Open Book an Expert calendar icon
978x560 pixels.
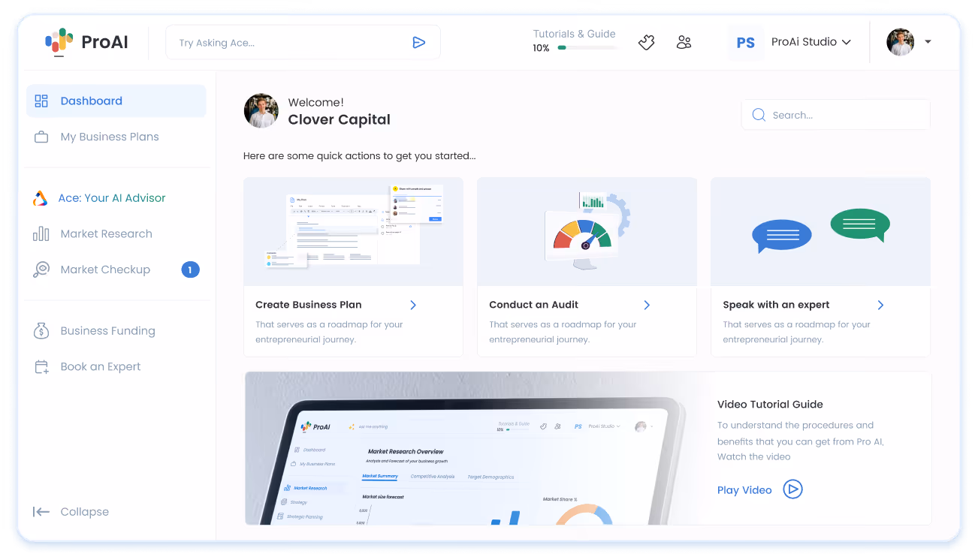41,366
